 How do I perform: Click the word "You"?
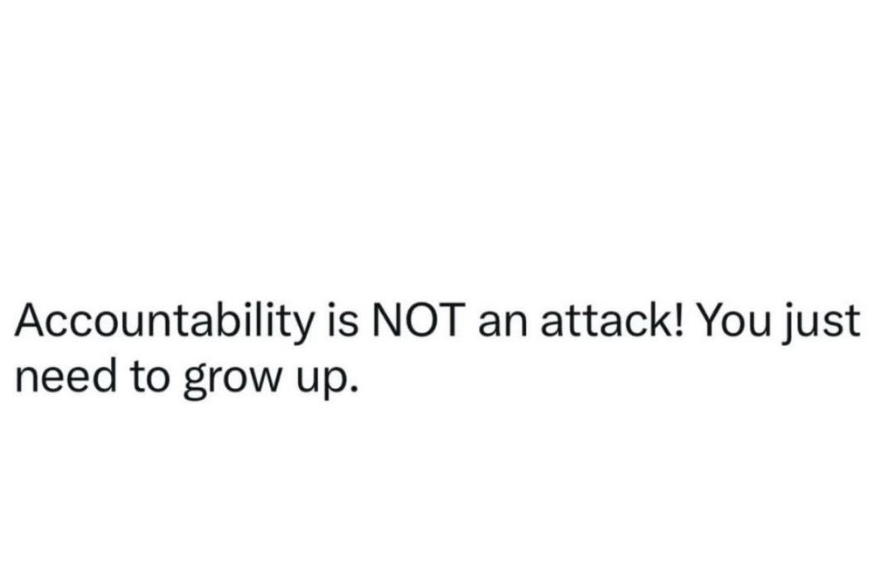pyautogui.click(x=732, y=324)
